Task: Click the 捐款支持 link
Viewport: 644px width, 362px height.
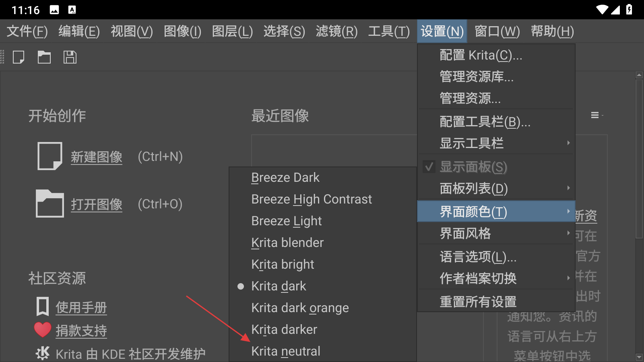Action: point(81,331)
